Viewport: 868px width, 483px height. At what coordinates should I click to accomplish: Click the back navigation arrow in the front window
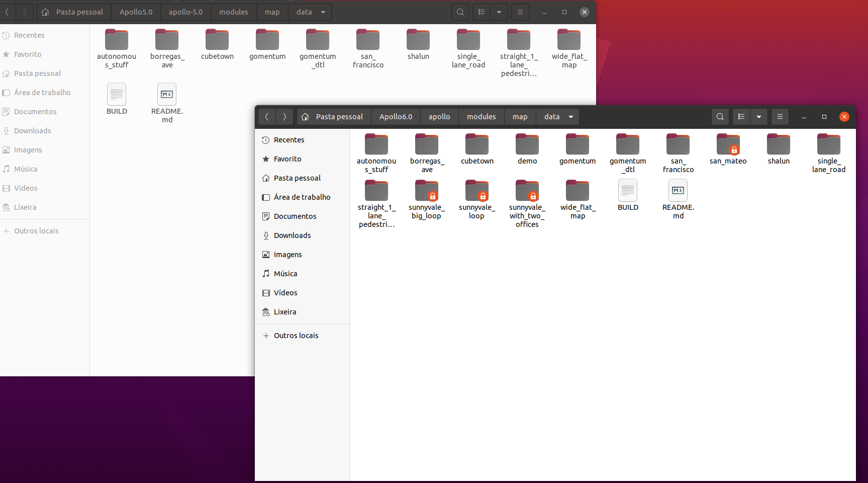[x=267, y=116]
